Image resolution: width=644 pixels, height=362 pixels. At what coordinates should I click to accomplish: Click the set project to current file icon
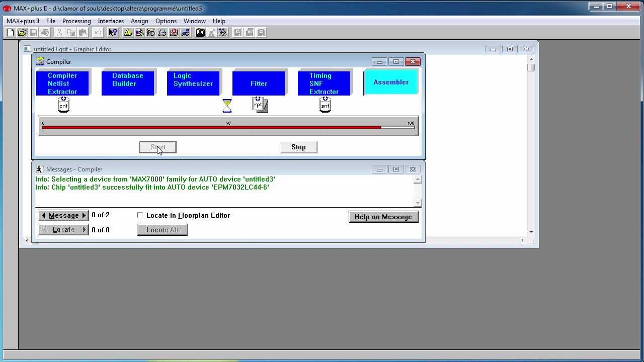[x=212, y=33]
